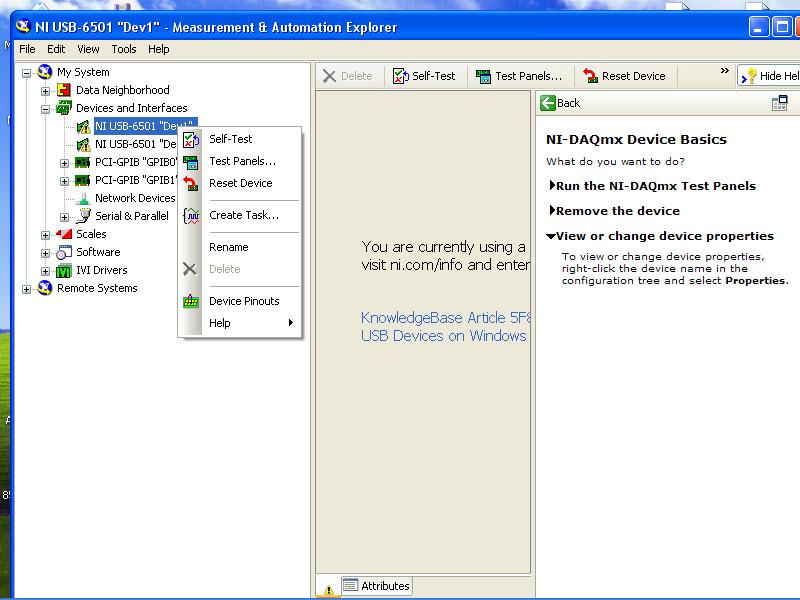Click the Software icon in tree

[x=64, y=252]
